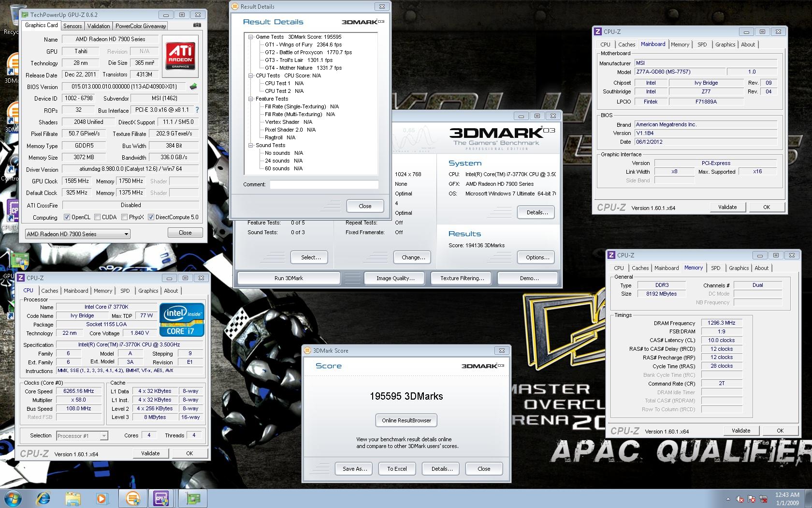Click the GPU-Z title bar app icon

pyautogui.click(x=25, y=15)
